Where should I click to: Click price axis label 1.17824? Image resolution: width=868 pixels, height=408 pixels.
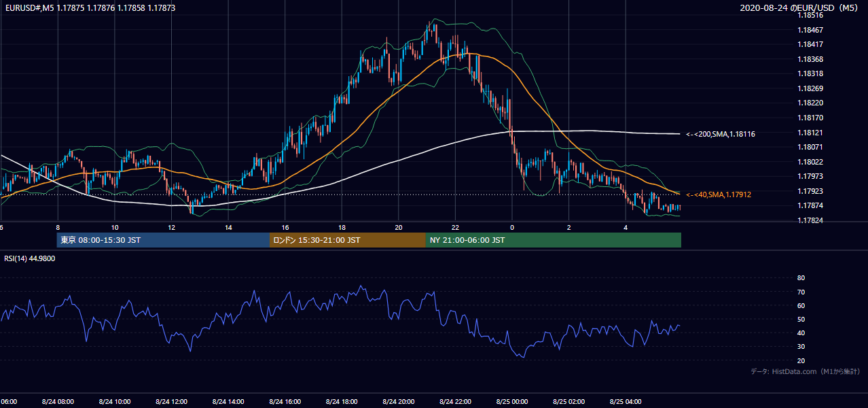[811, 220]
